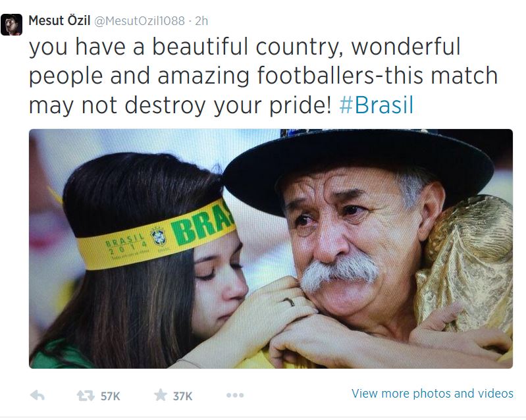Open the more options ellipsis menu
Viewport: 526px width, 420px height.
(x=235, y=395)
